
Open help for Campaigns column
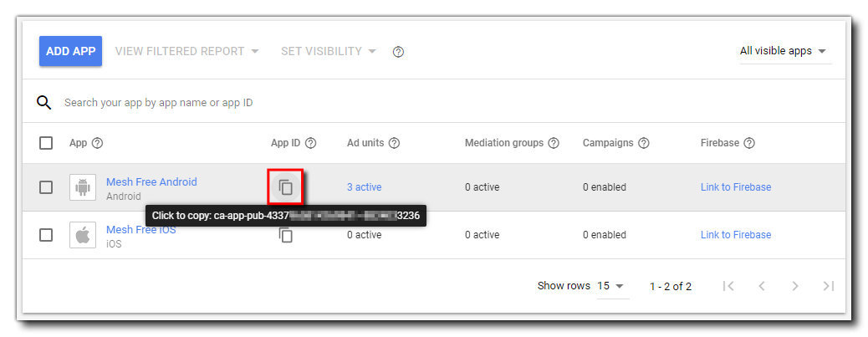click(x=644, y=143)
